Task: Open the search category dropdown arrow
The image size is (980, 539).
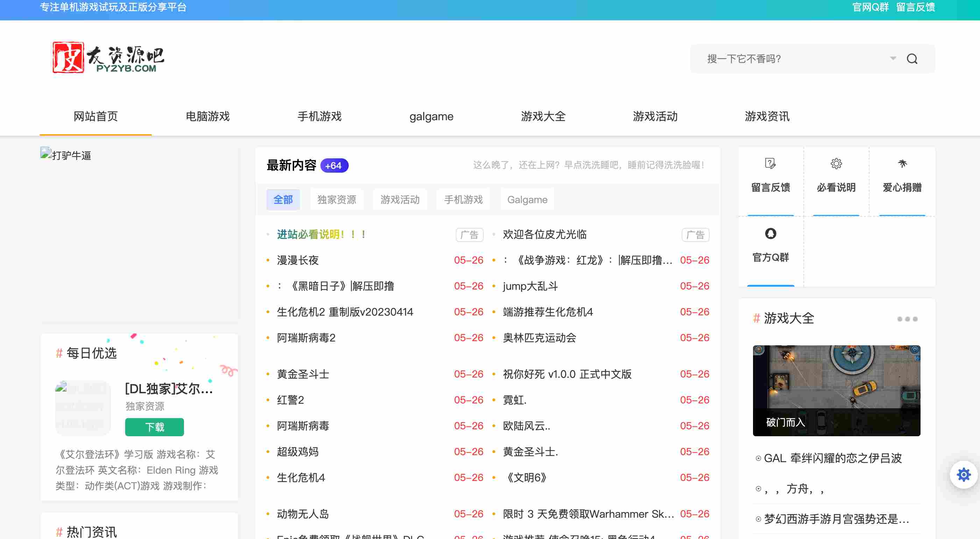Action: click(x=893, y=58)
